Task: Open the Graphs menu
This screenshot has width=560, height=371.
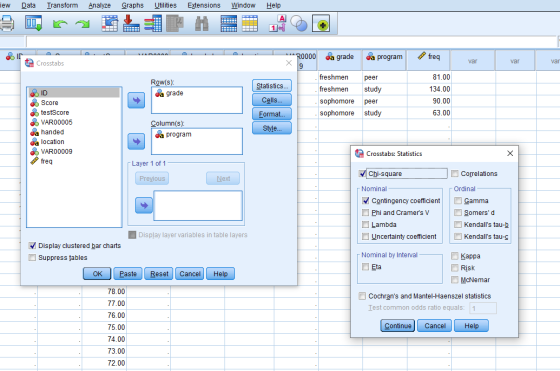Action: [x=132, y=5]
